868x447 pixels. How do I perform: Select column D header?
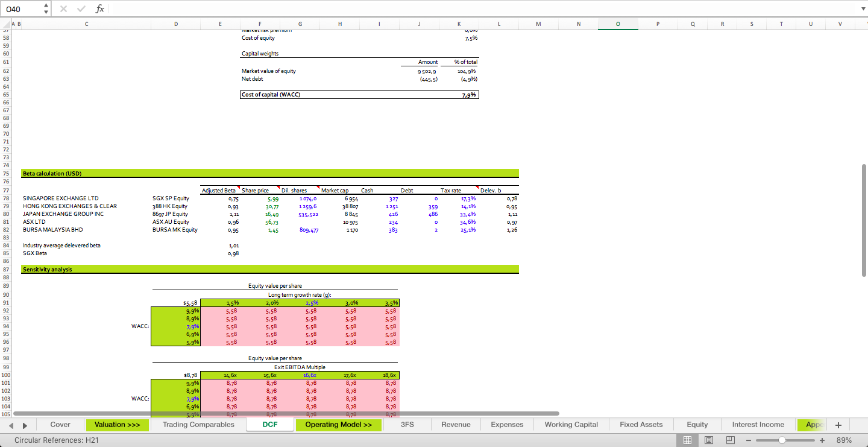click(176, 24)
